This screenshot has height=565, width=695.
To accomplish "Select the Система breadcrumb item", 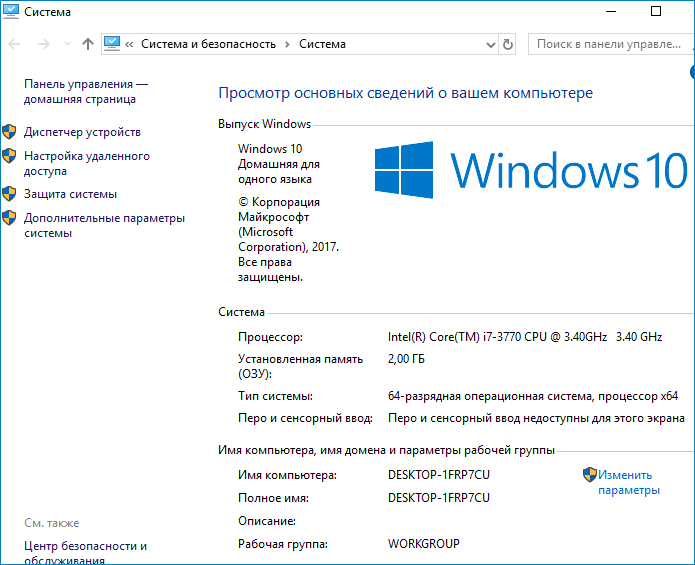I will 322,44.
